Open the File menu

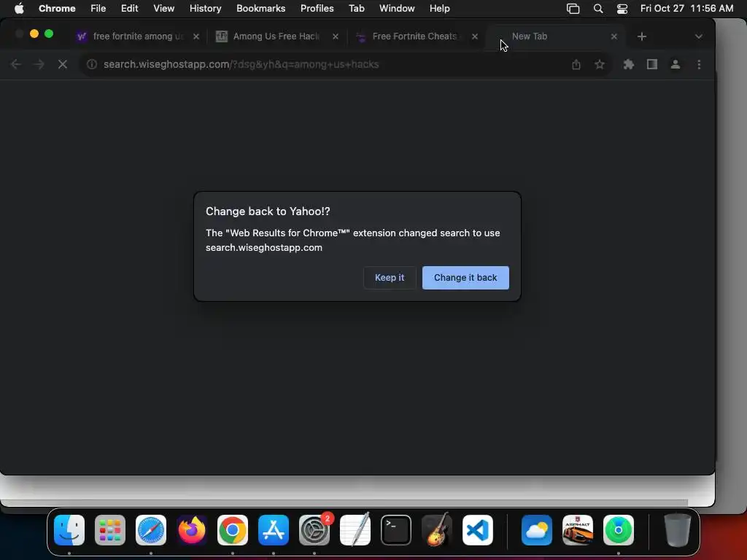[x=98, y=9]
